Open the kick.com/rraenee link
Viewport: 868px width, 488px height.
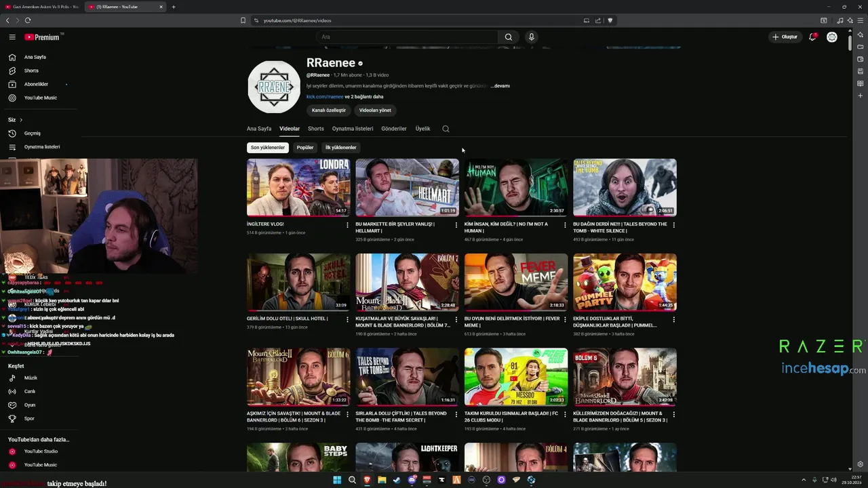[x=325, y=97]
